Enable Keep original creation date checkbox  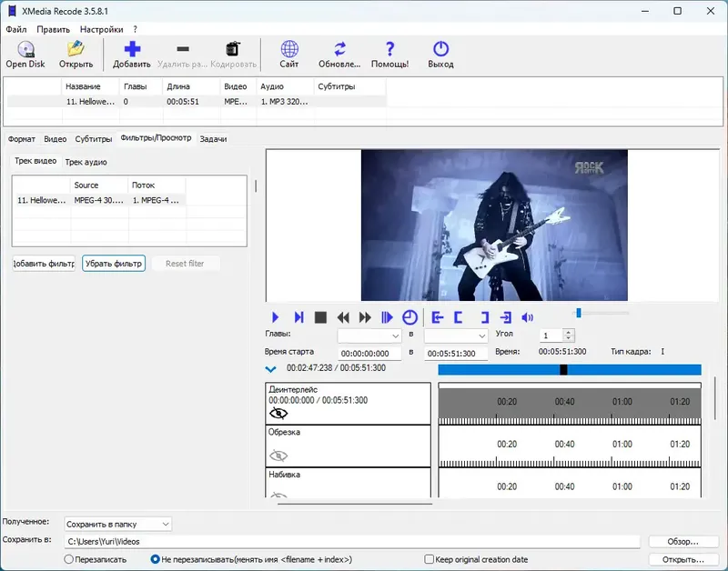[x=430, y=559]
